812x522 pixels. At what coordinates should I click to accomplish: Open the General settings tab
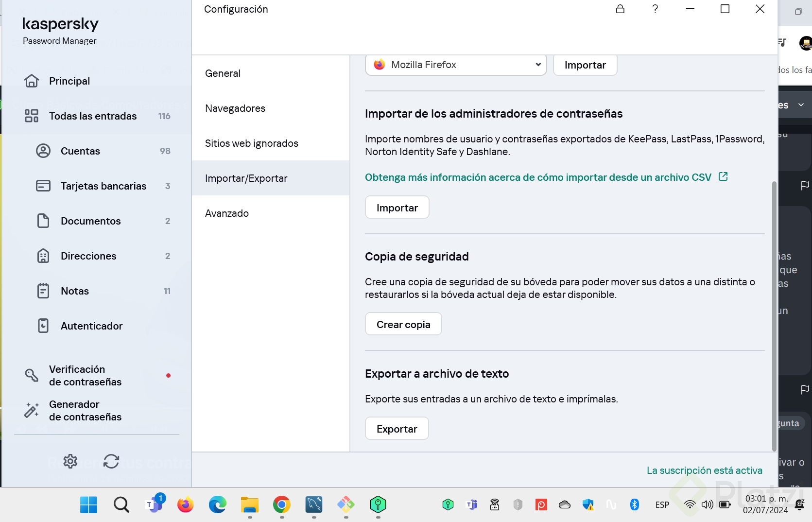tap(271, 73)
